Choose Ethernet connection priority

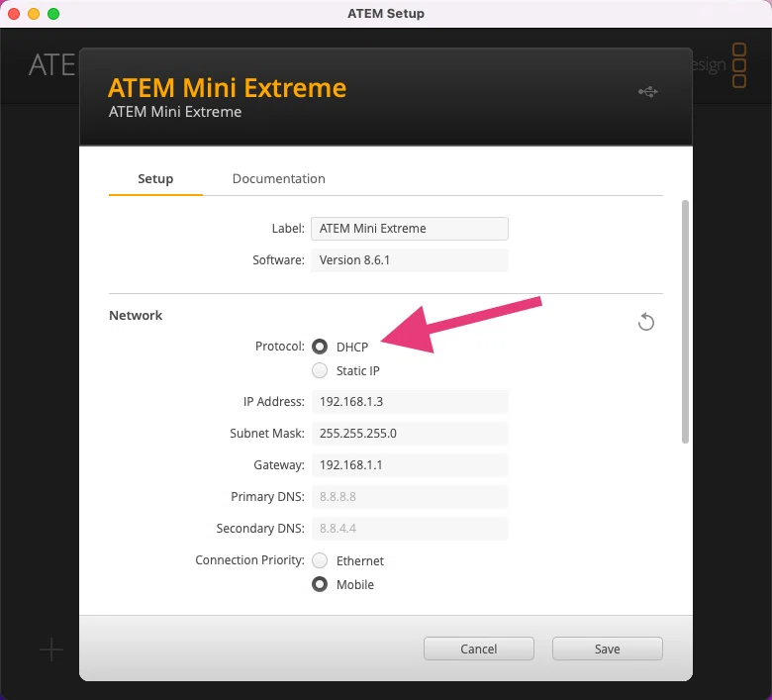click(320, 560)
